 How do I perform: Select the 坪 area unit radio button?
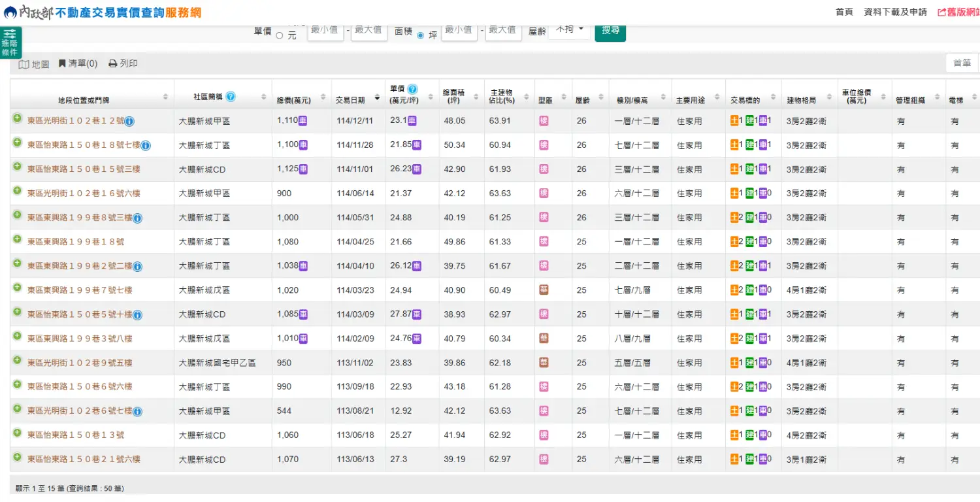[420, 35]
